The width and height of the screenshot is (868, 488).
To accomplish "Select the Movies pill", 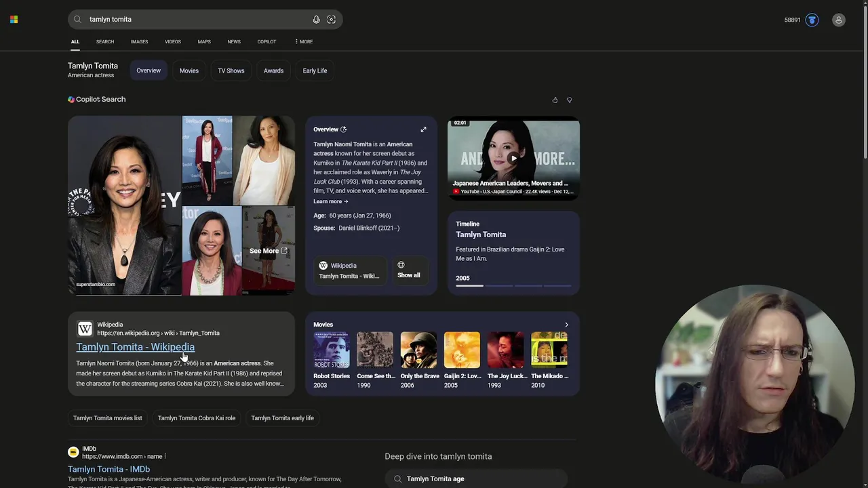I will pos(189,70).
